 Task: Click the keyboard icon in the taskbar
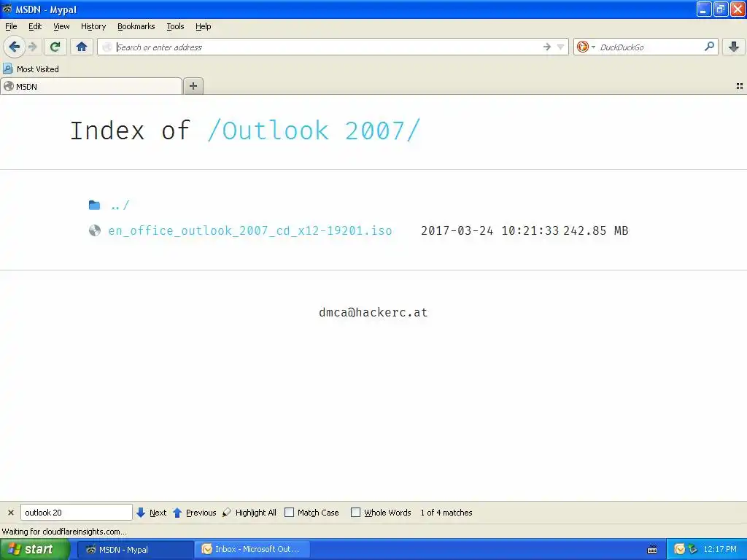click(652, 550)
